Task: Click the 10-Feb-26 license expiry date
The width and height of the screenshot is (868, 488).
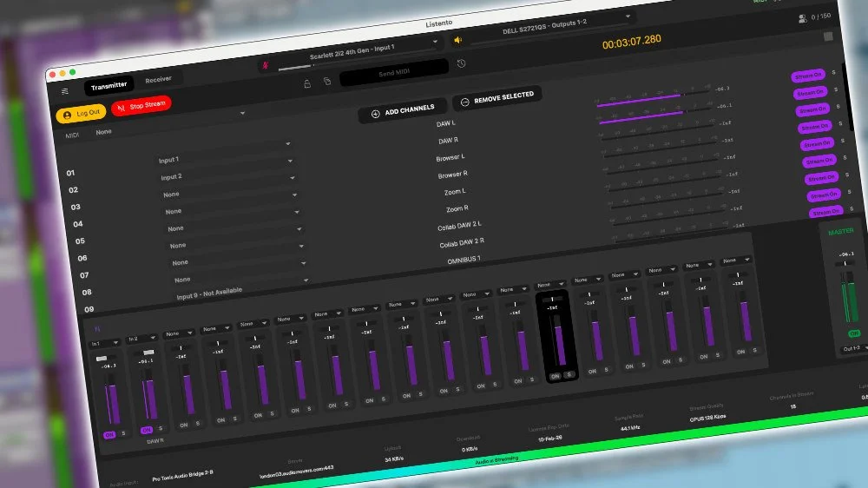Action: point(549,439)
